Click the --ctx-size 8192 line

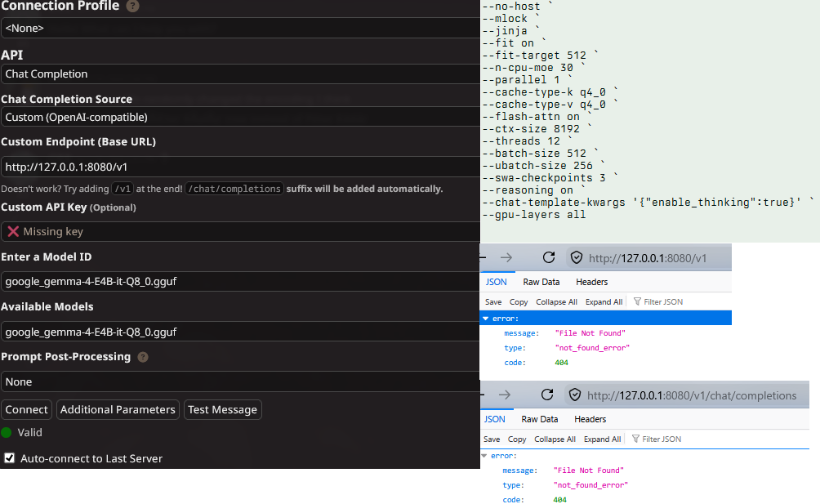point(537,128)
